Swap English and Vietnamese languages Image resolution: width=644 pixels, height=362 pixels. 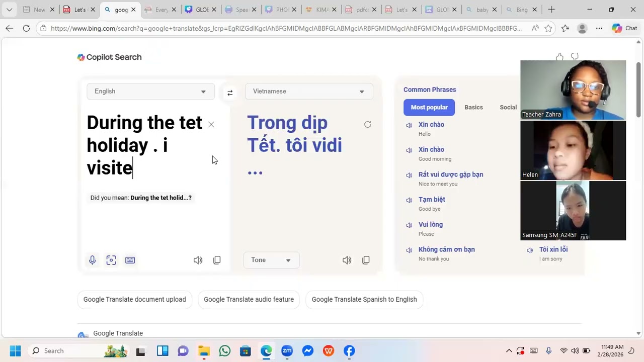coord(230,93)
